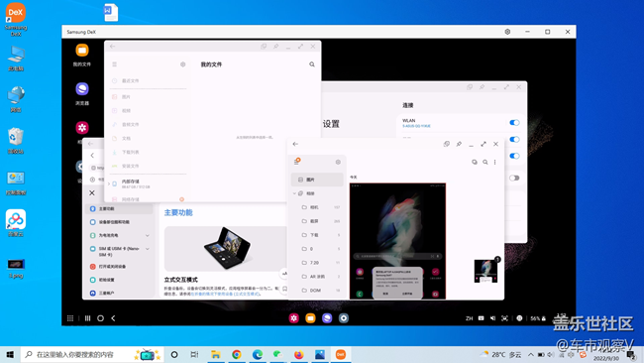Open Chrome from Windows taskbar
Screen dimensions: 644x363
[x=237, y=354]
